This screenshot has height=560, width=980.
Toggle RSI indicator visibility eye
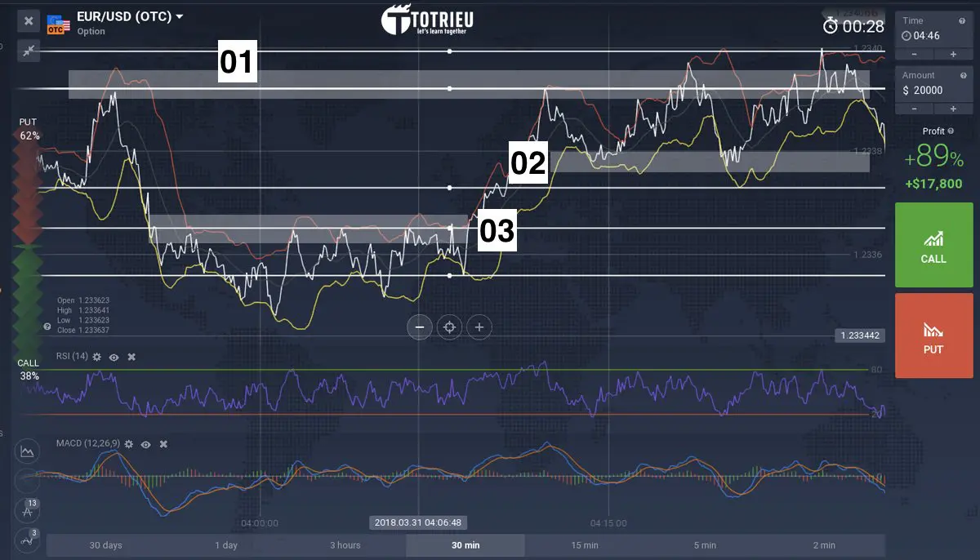(114, 357)
